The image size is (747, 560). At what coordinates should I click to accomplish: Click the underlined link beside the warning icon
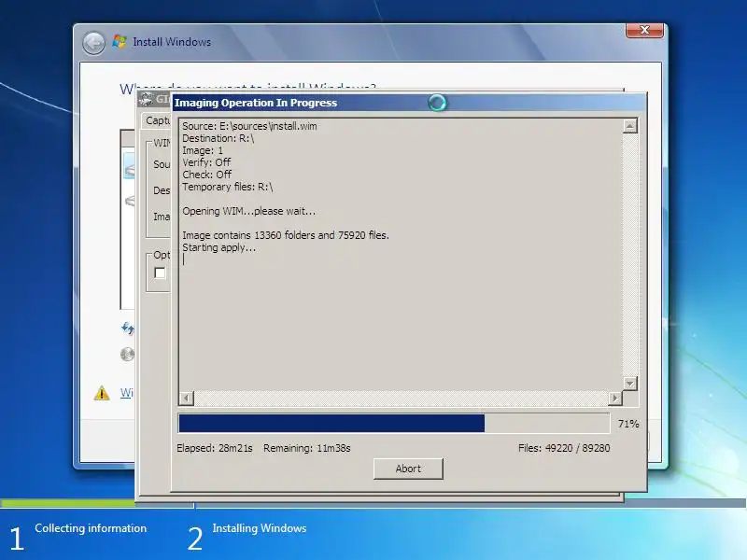pos(126,393)
